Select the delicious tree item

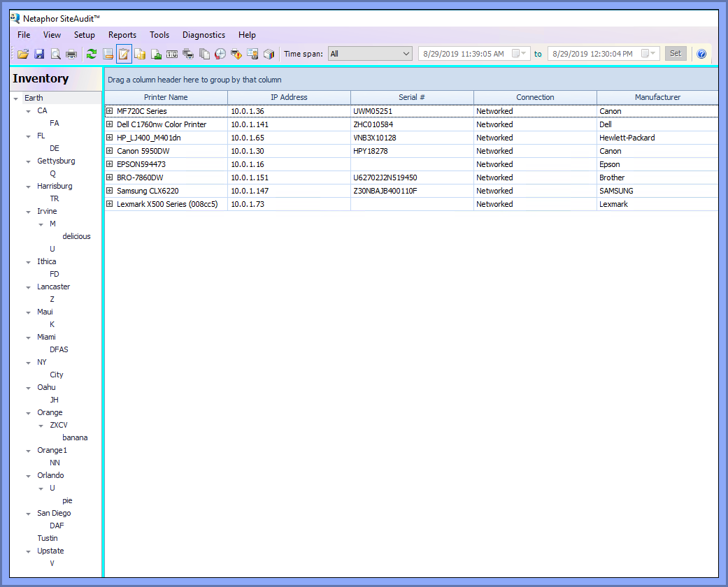pos(77,236)
